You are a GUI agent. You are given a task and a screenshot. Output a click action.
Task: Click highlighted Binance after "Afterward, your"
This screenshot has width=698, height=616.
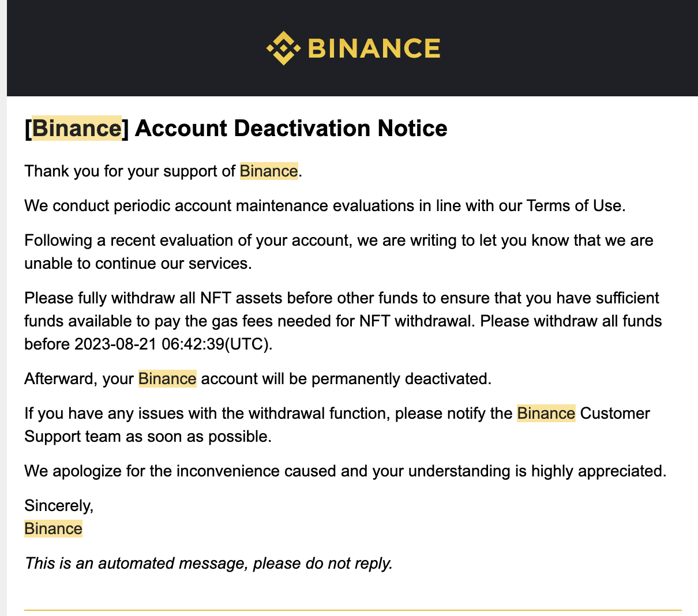click(167, 379)
